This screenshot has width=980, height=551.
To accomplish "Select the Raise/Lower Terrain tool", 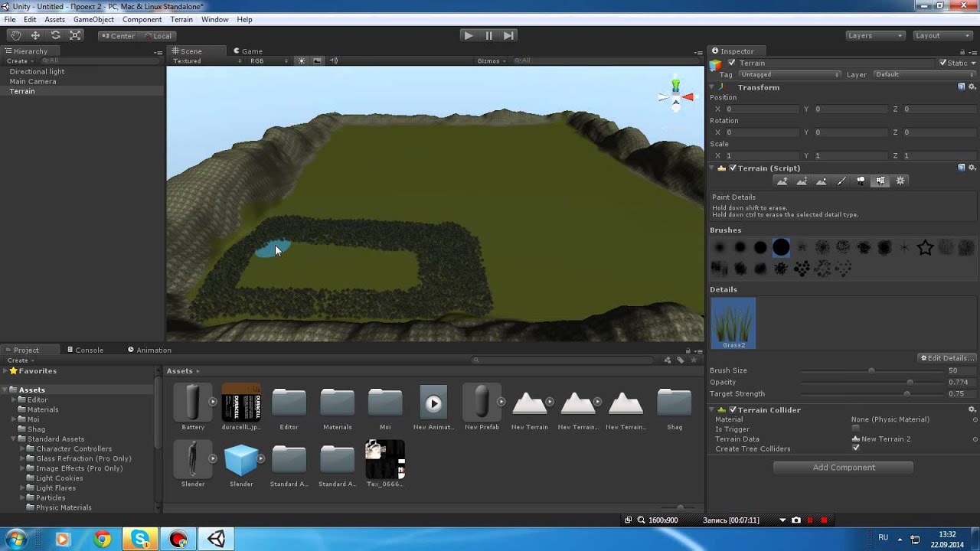I will [782, 181].
